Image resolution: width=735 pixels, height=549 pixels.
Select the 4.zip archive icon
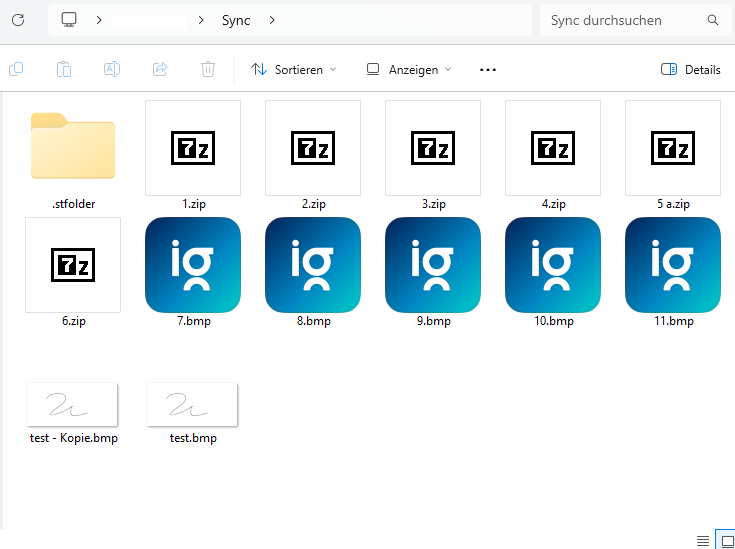coord(553,148)
